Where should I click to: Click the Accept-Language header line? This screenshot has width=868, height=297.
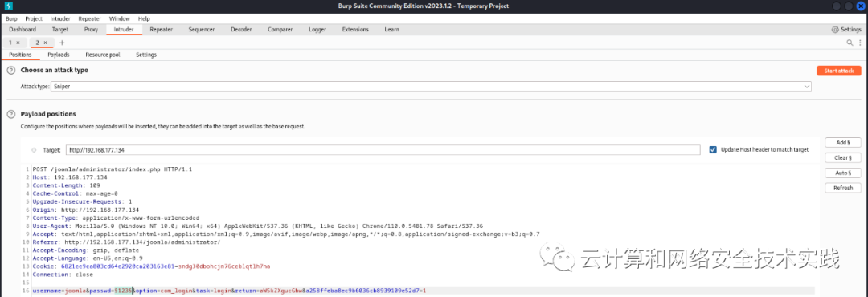point(88,258)
